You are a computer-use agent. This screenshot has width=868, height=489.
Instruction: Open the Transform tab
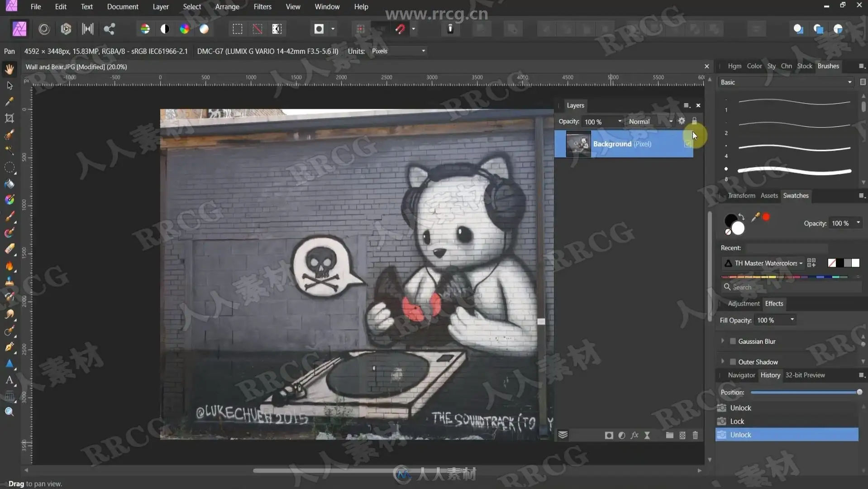(741, 196)
